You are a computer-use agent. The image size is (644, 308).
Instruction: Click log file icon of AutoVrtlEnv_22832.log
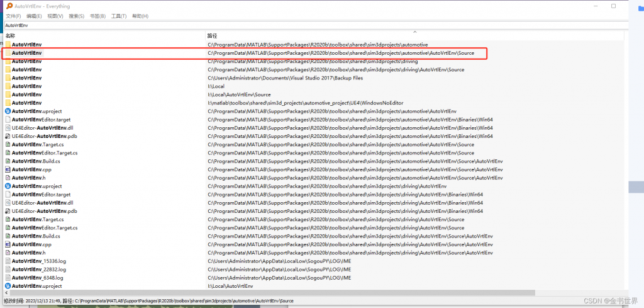(8, 270)
